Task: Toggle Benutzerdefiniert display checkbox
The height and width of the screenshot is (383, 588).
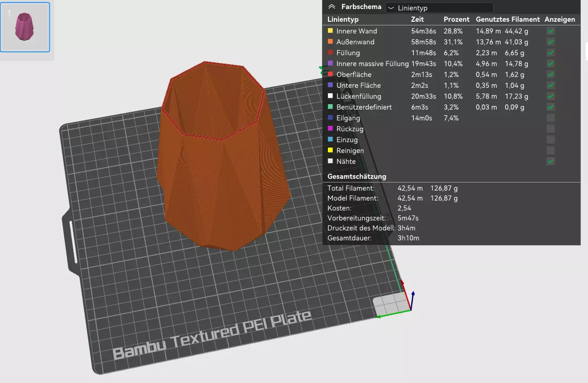Action: [x=550, y=107]
